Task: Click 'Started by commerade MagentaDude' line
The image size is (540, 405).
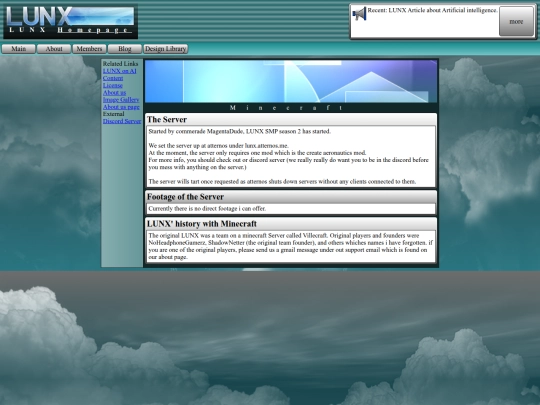Action: coord(240,131)
